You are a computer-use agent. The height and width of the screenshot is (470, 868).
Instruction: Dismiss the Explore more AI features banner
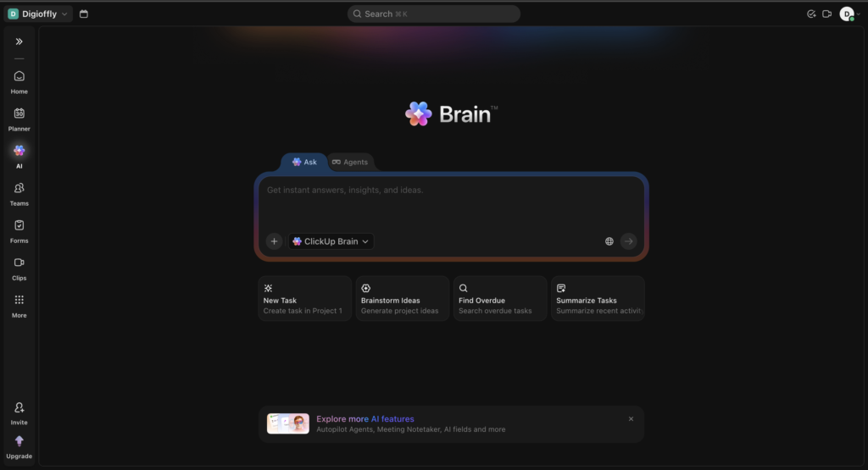tap(631, 419)
